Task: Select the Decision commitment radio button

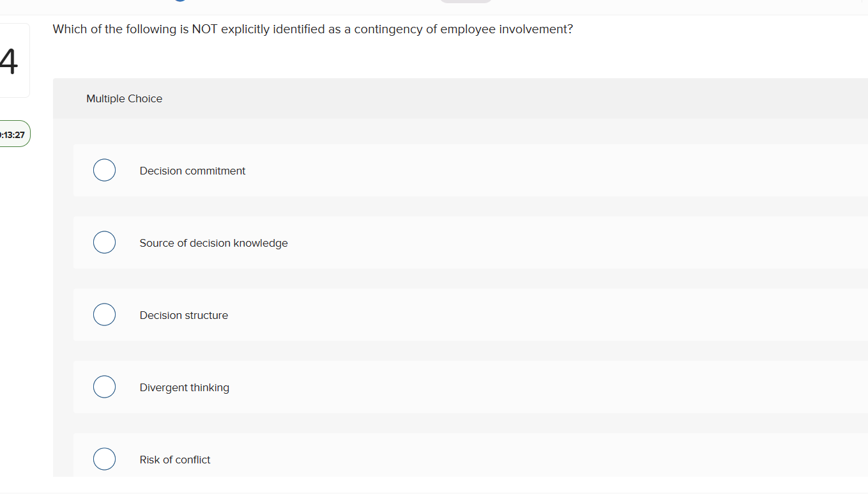Action: [104, 170]
